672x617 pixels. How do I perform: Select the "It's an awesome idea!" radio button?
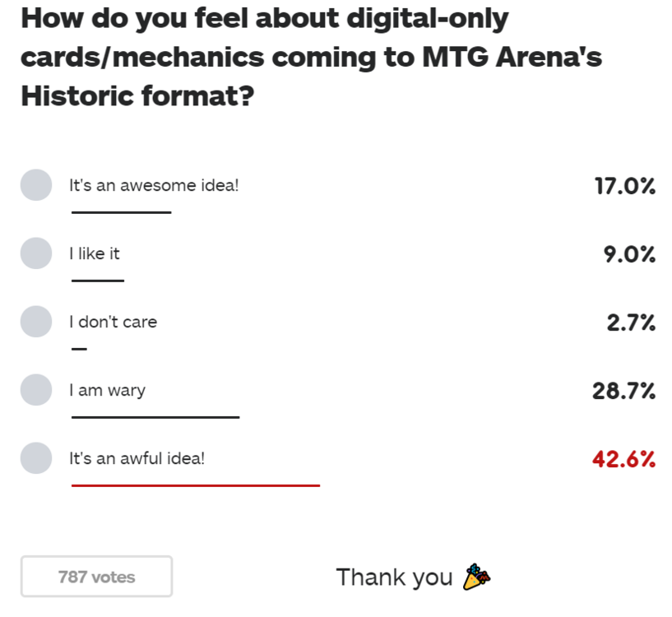pos(36,185)
